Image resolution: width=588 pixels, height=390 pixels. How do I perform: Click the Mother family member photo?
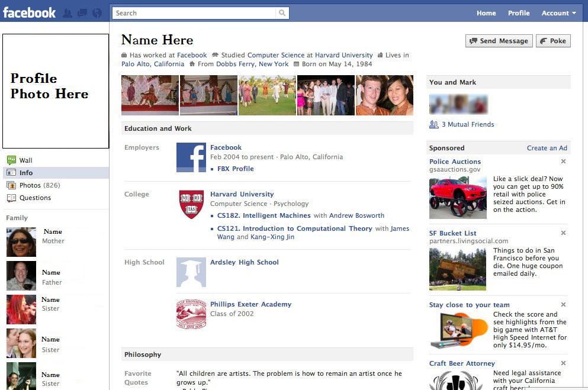21,242
